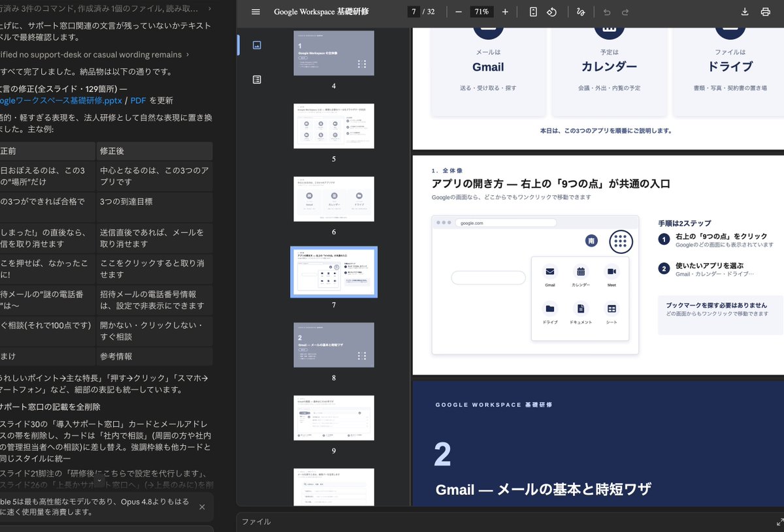Screen dimensions: 784x532
Task: Click the google.com address bar in slide
Action: pyautogui.click(x=506, y=223)
